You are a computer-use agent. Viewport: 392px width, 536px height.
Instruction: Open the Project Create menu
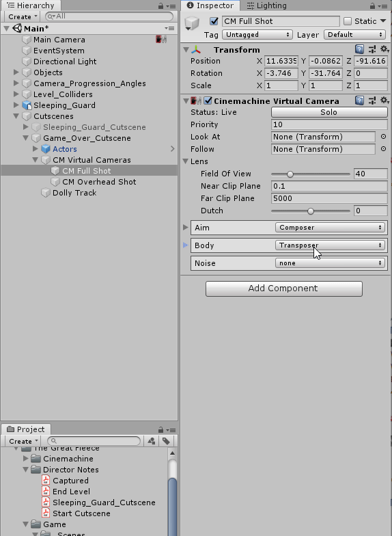[x=23, y=441]
